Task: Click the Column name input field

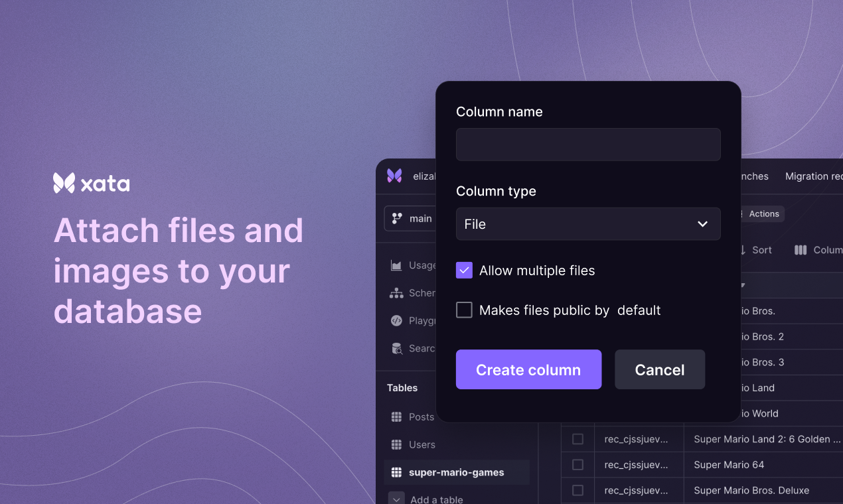Action: [588, 145]
